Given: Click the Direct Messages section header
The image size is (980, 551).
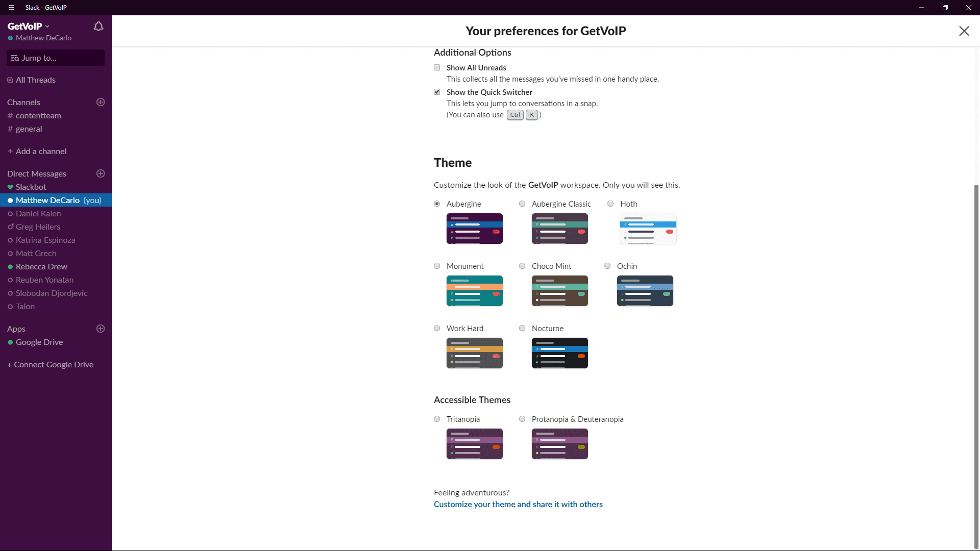Looking at the screenshot, I should (x=37, y=174).
